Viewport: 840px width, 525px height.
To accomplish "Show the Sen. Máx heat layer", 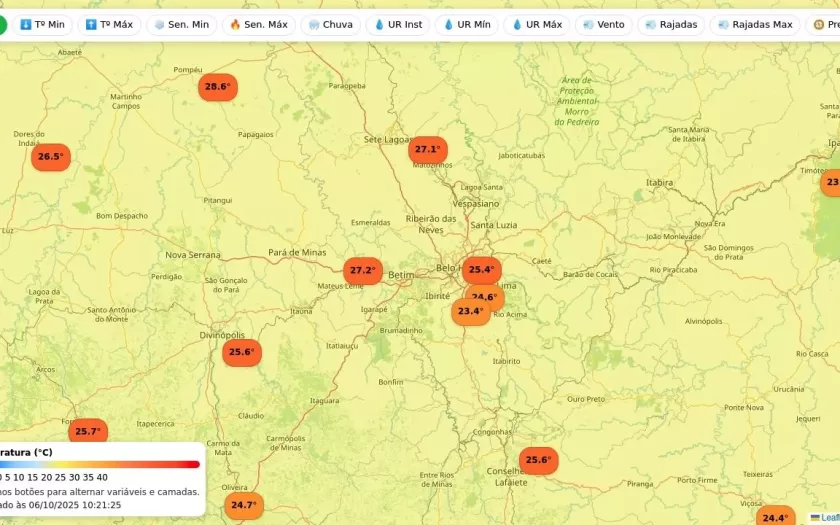I will tap(258, 24).
